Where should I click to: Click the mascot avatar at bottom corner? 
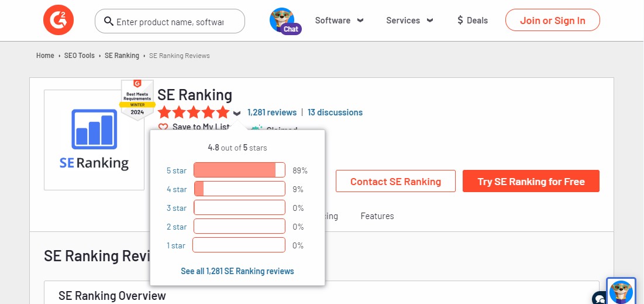(621, 291)
